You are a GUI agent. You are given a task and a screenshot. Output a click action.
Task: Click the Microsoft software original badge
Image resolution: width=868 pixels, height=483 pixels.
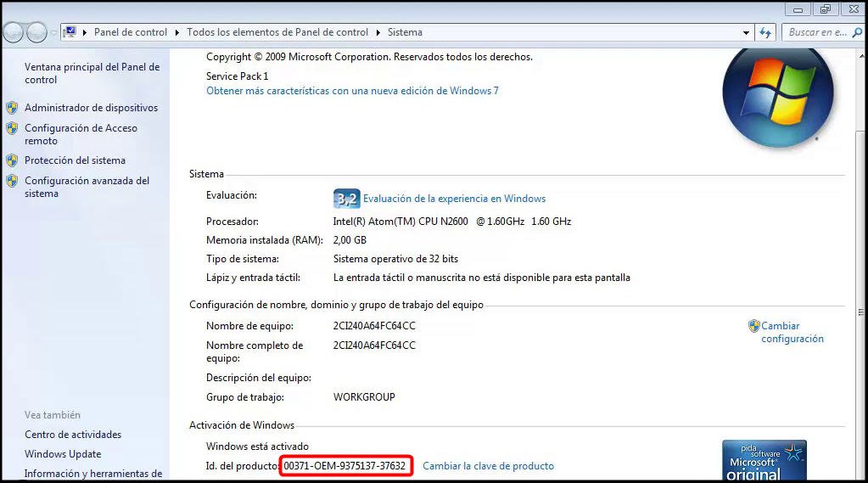764,460
